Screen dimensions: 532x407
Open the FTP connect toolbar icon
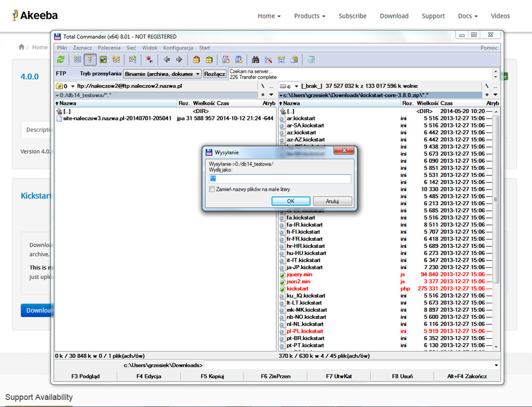pos(226,60)
